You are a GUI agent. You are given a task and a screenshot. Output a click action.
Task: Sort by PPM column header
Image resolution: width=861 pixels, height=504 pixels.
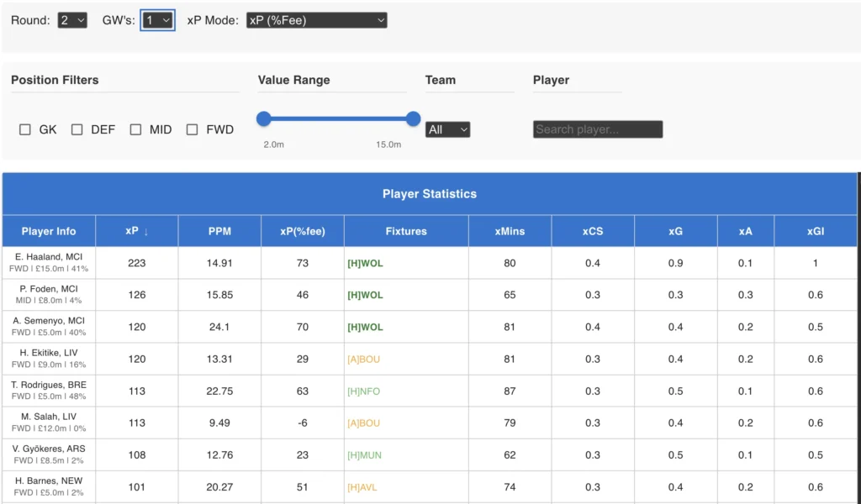pos(219,231)
